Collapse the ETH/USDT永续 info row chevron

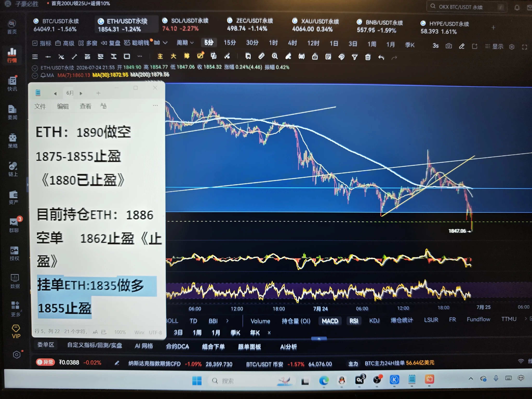coord(35,68)
